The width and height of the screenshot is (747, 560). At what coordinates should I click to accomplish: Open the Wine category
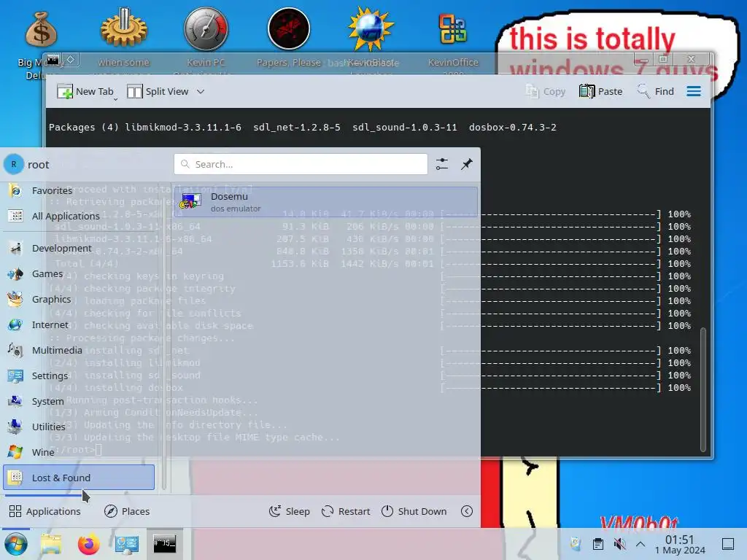[x=79, y=452]
